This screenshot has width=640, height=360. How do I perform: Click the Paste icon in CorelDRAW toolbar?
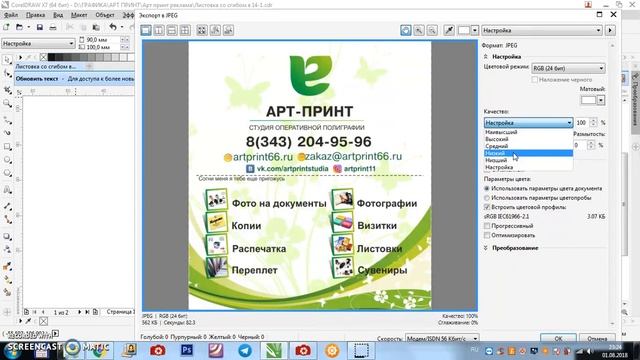(x=96, y=27)
